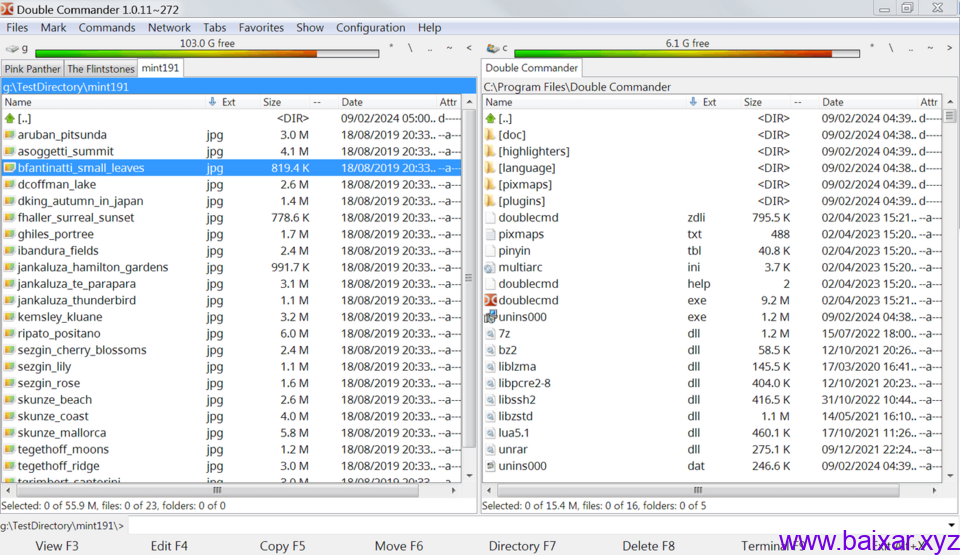Click the 7z dll file icon

coord(490,333)
